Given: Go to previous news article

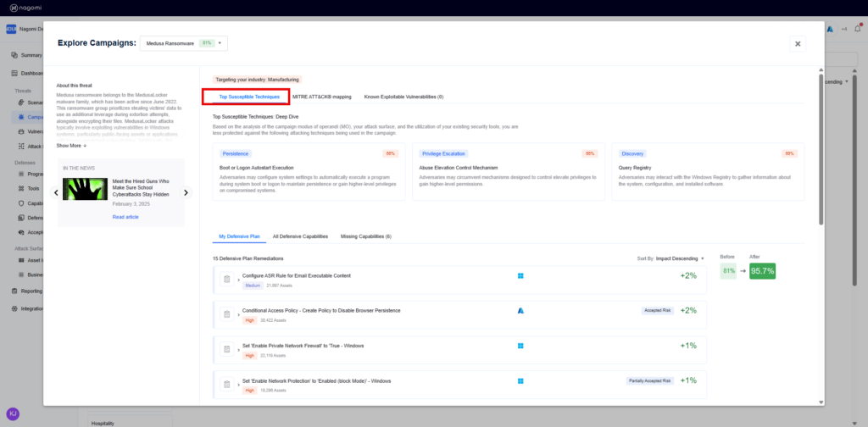Looking at the screenshot, I should 56,192.
